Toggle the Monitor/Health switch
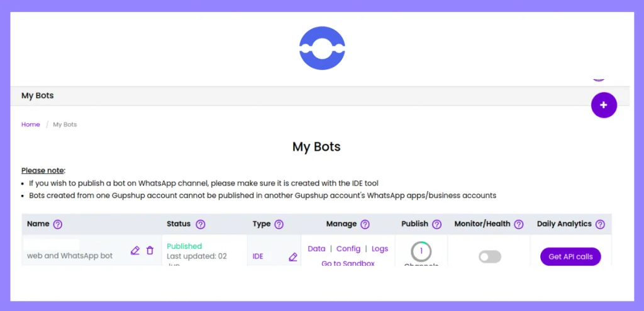This screenshot has width=644, height=311. tap(490, 257)
